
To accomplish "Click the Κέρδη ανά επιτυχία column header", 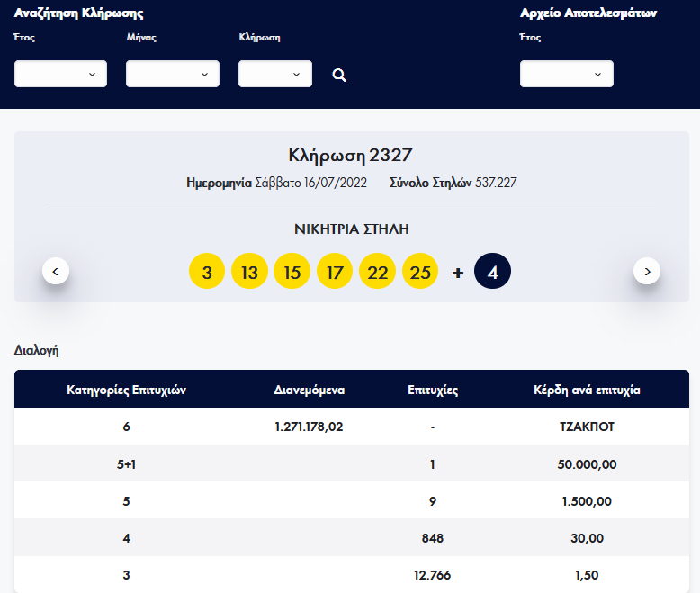I will pos(587,391).
